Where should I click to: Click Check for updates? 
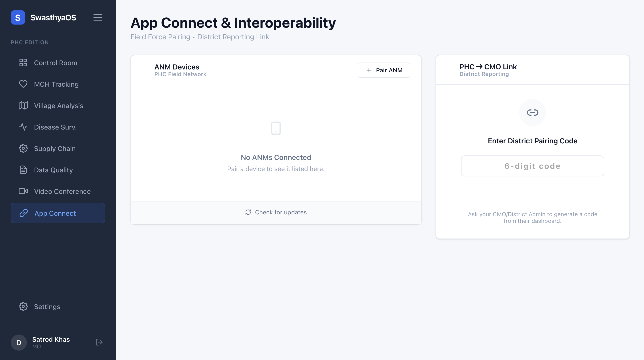[x=276, y=212]
